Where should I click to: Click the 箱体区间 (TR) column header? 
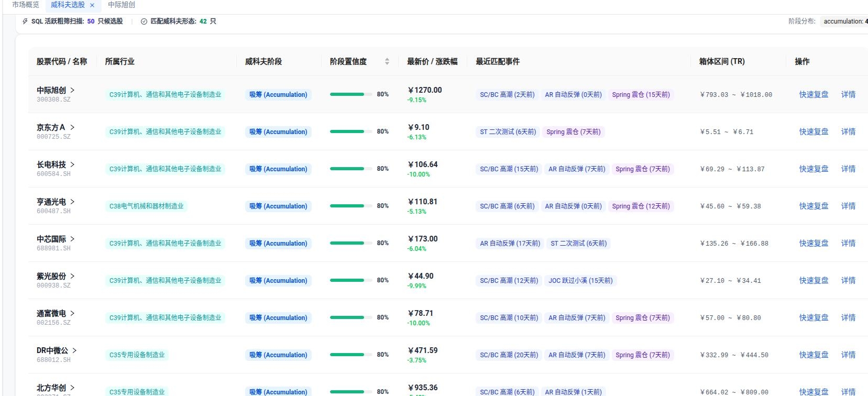[x=722, y=61]
